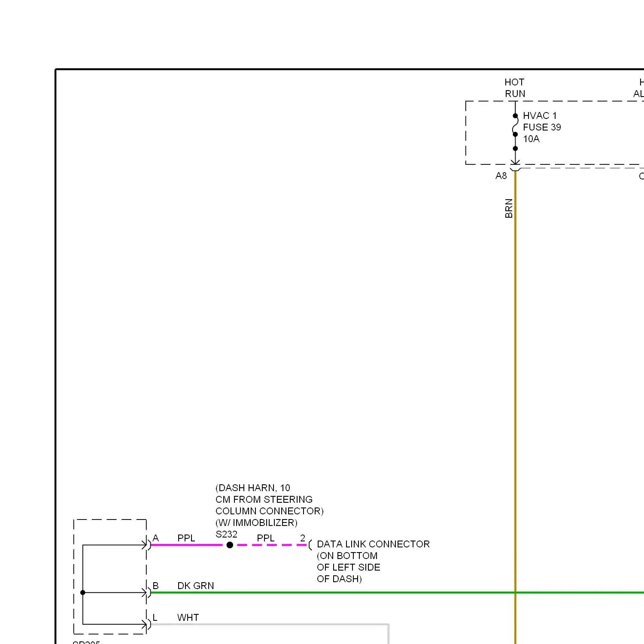644x644 pixels.
Task: Click the COLUMN CONNECTOR) text line
Action: (270, 511)
